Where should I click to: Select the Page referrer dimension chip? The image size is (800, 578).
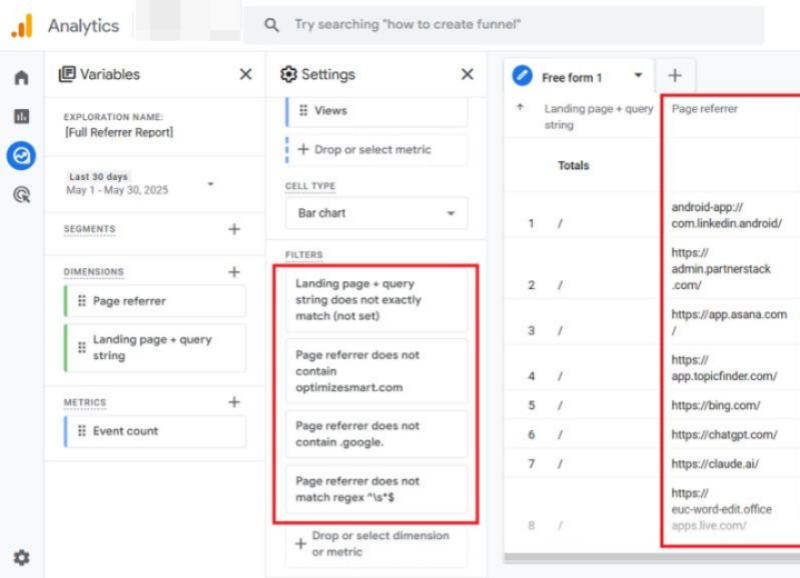coord(156,301)
